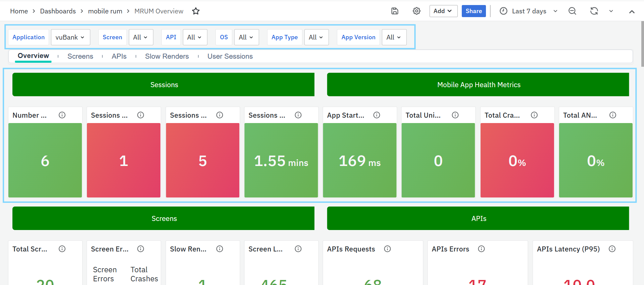Show info for Total Crashes panel
Viewport: 644px width, 285px height.
pos(534,115)
